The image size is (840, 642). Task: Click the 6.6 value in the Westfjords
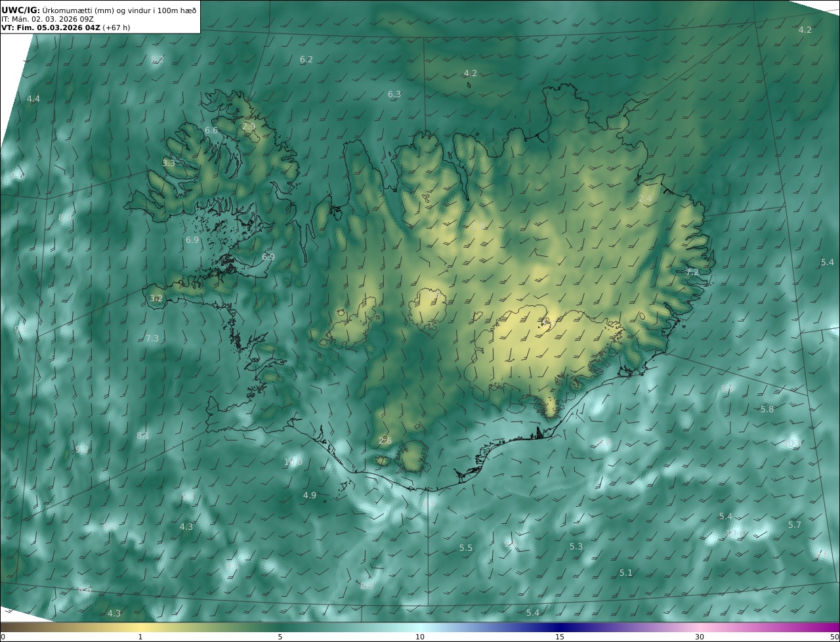pyautogui.click(x=211, y=131)
